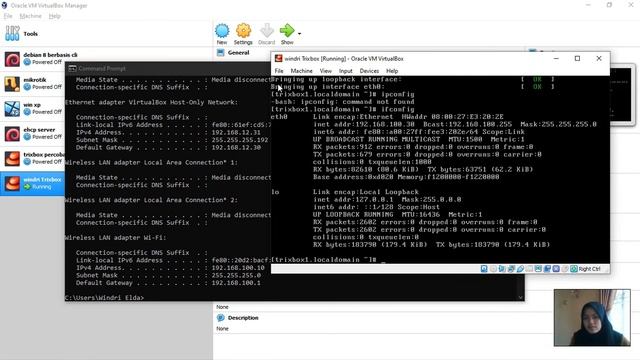
Task: Click the Description section header icon
Action: [221, 318]
